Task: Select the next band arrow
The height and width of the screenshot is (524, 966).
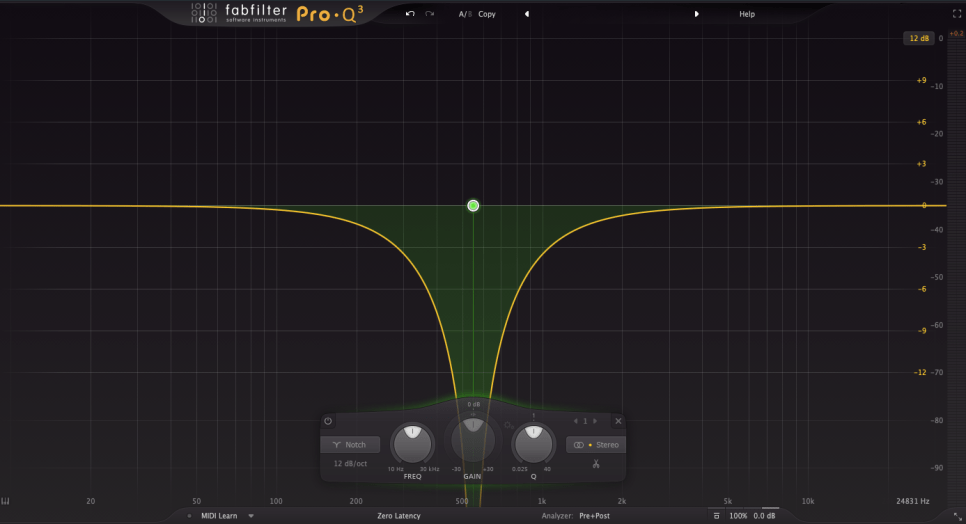Action: point(595,421)
